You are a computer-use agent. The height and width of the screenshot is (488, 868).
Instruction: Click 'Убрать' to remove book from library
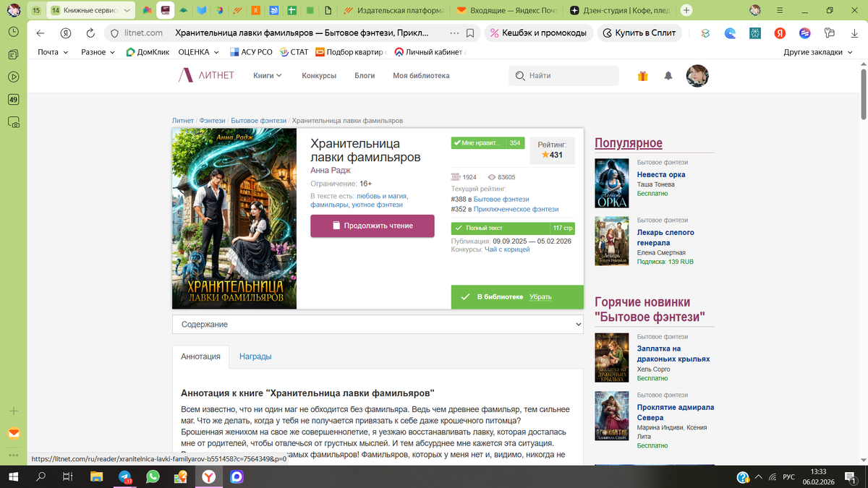pos(541,296)
